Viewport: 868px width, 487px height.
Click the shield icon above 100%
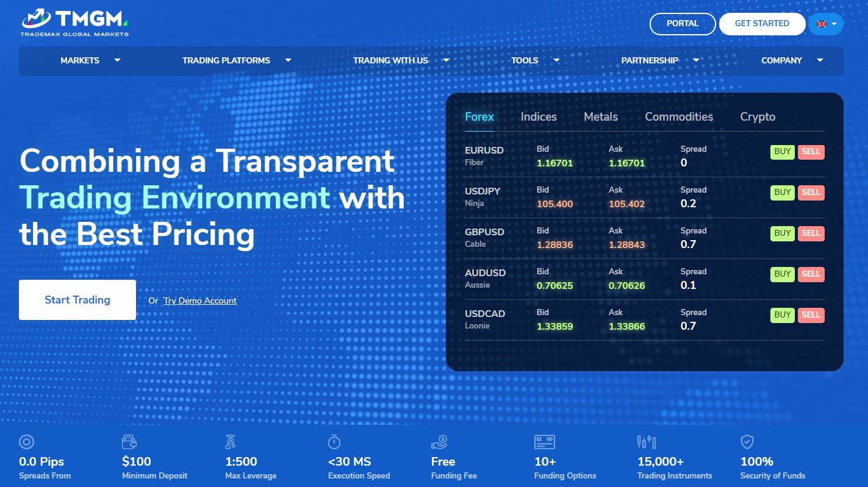tap(747, 442)
